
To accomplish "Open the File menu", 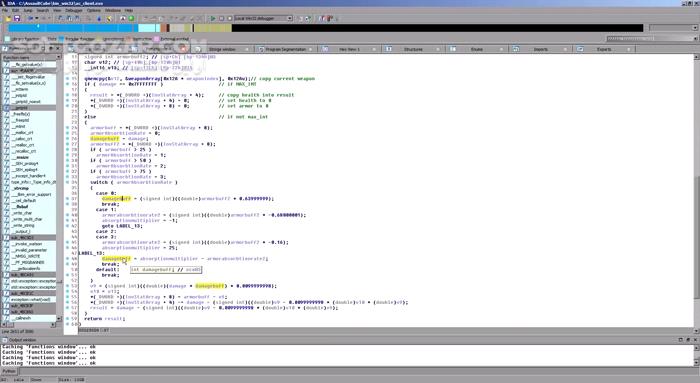I will 5,10.
